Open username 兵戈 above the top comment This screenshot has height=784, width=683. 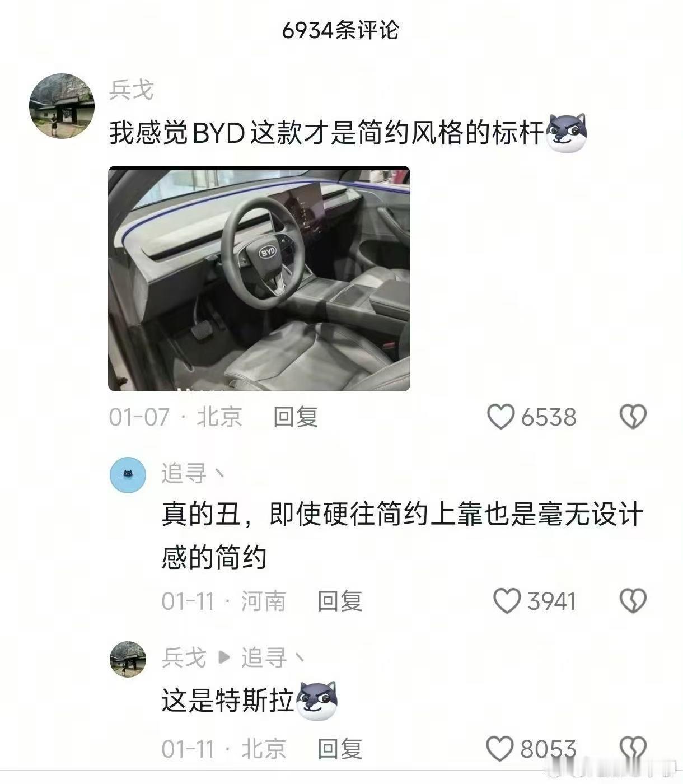pyautogui.click(x=131, y=90)
